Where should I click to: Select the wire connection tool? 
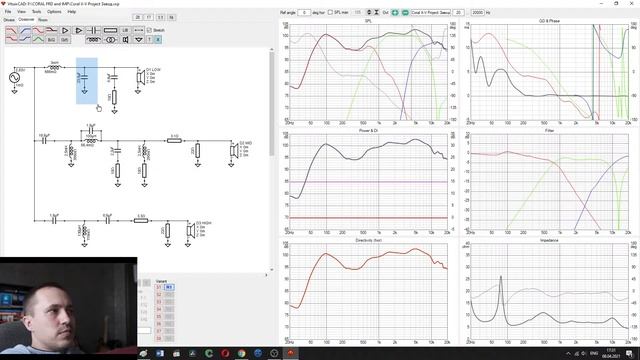coord(139,31)
